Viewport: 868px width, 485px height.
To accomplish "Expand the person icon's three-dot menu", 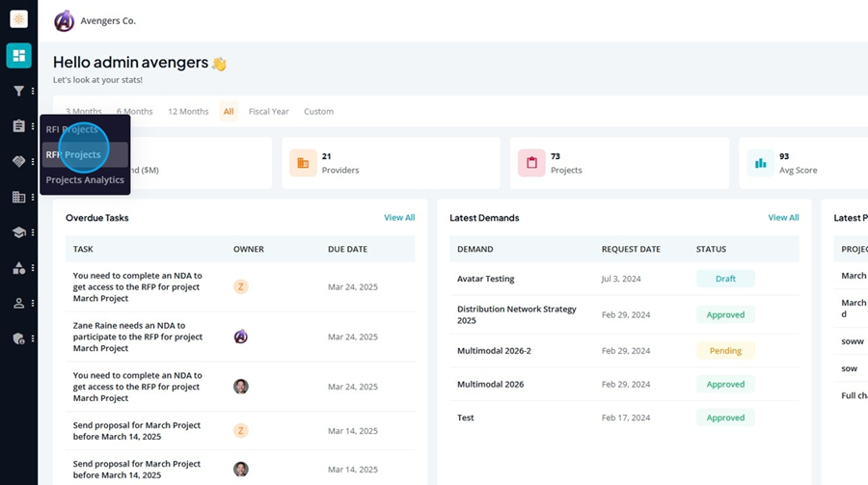I will (33, 304).
